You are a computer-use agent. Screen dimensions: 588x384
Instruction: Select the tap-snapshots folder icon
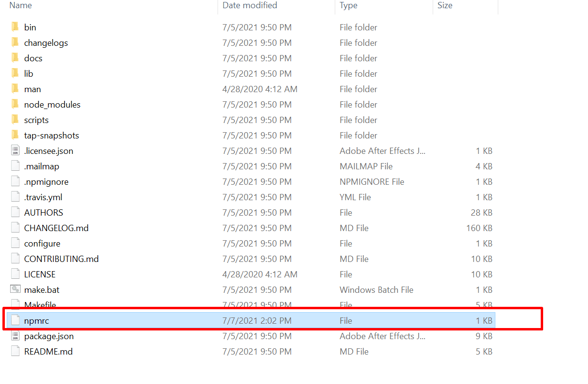15,135
